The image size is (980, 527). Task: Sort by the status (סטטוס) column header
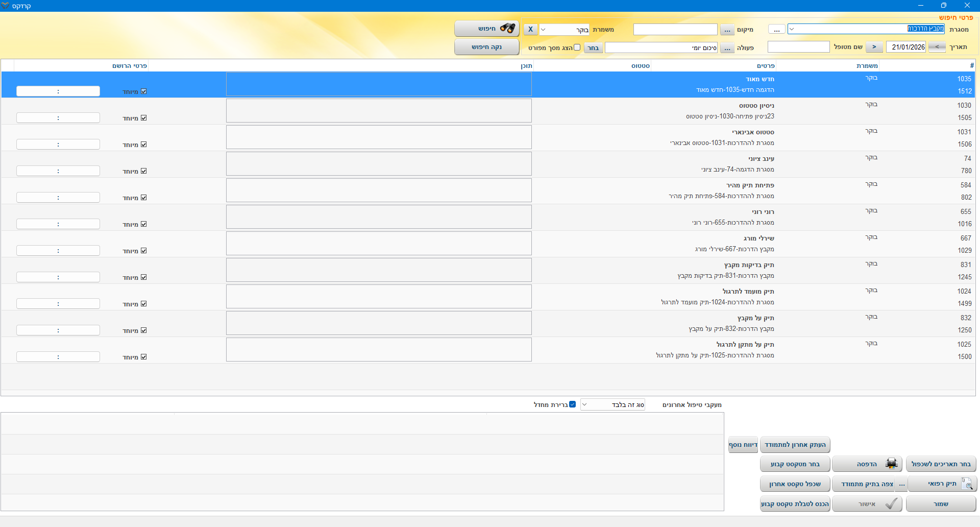tap(640, 66)
